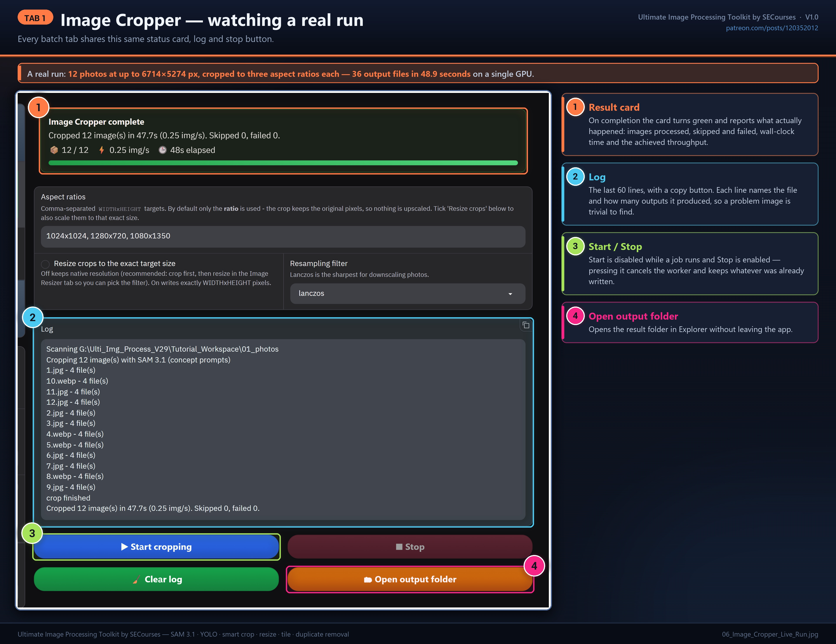Image resolution: width=836 pixels, height=644 pixels.
Task: Select the log line '1.jpg - 4 file(s)'
Action: (71, 370)
